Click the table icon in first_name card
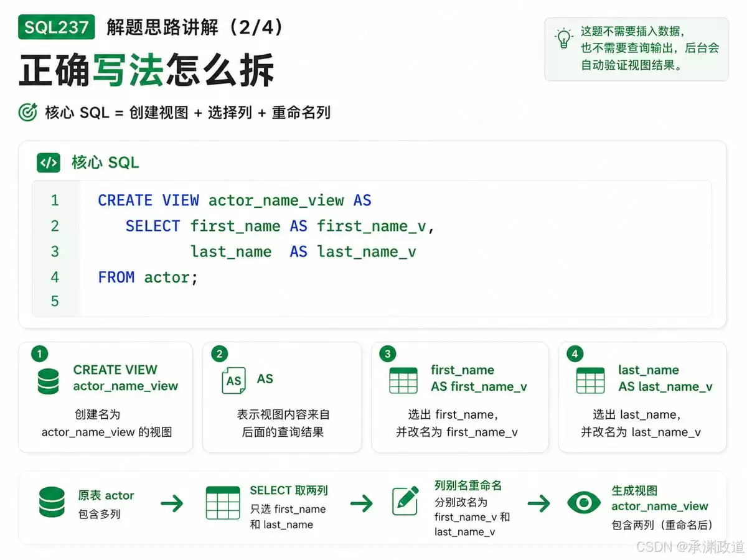Viewport: 747px width, 560px height. tap(403, 380)
